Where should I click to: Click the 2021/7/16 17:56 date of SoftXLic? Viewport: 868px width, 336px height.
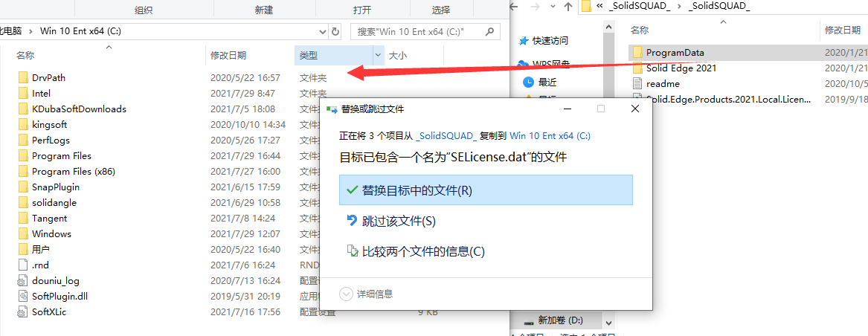[245, 312]
